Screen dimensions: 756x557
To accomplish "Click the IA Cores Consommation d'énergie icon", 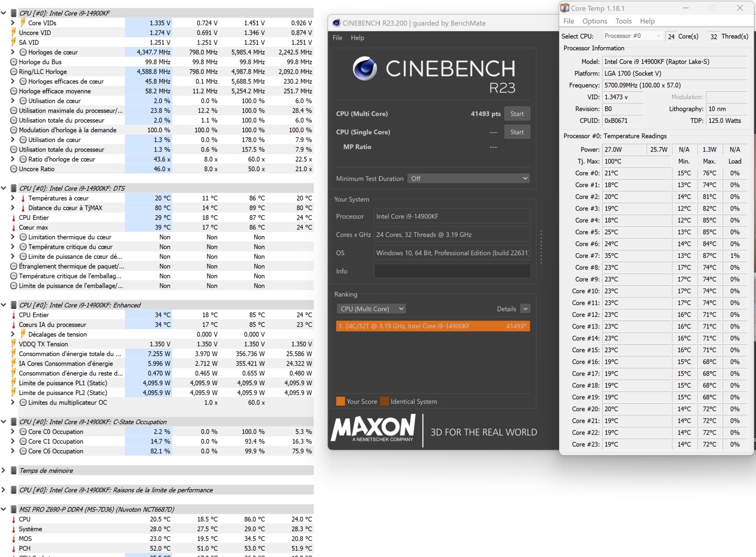I will pyautogui.click(x=14, y=363).
